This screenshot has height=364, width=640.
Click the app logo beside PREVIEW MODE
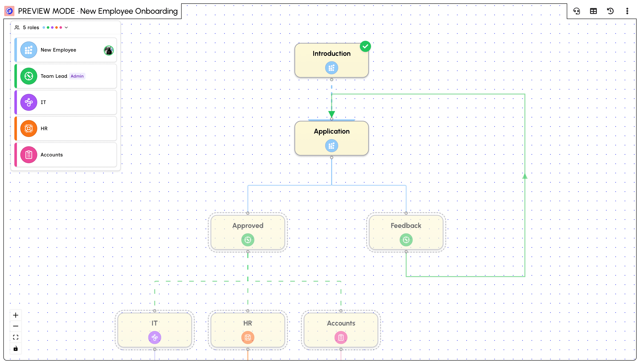(9, 11)
